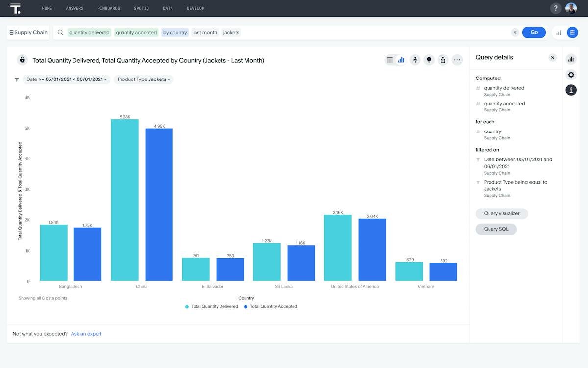The width and height of the screenshot is (588, 368).
Task: Open the more options ellipsis menu
Action: 457,60
